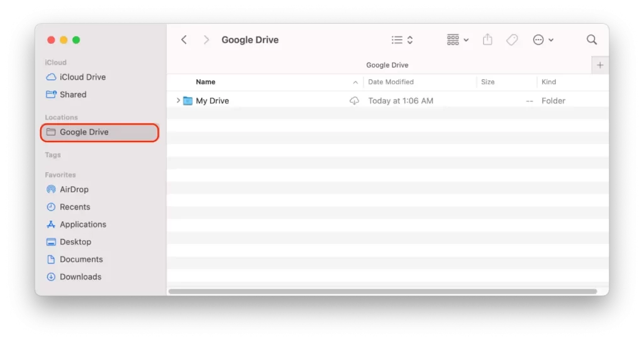This screenshot has width=644, height=342.
Task: Minimize the window with the yellow button
Action: (x=64, y=40)
